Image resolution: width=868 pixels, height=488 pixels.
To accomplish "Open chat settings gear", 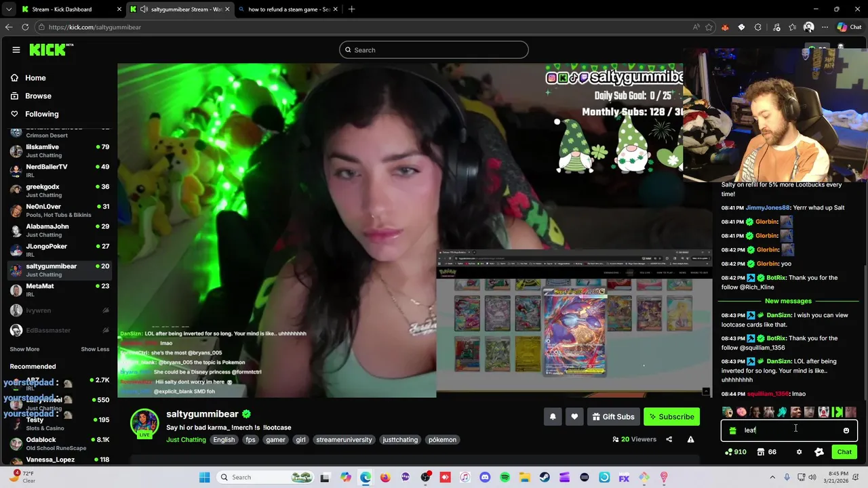I will pos(799,452).
